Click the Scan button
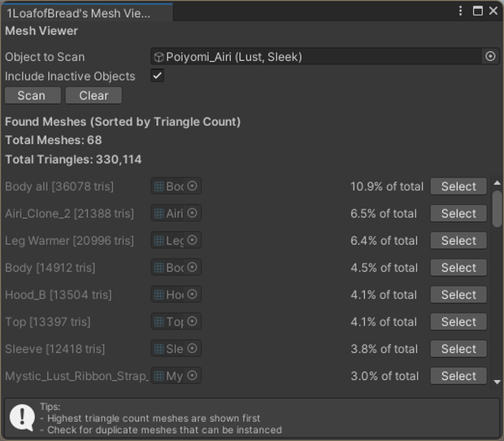Image resolution: width=504 pixels, height=441 pixels. click(x=33, y=95)
